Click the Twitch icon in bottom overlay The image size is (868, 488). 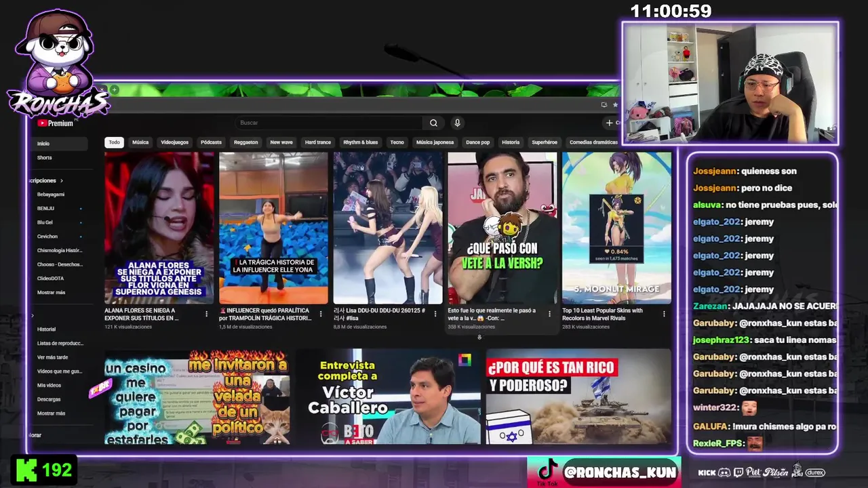point(738,472)
